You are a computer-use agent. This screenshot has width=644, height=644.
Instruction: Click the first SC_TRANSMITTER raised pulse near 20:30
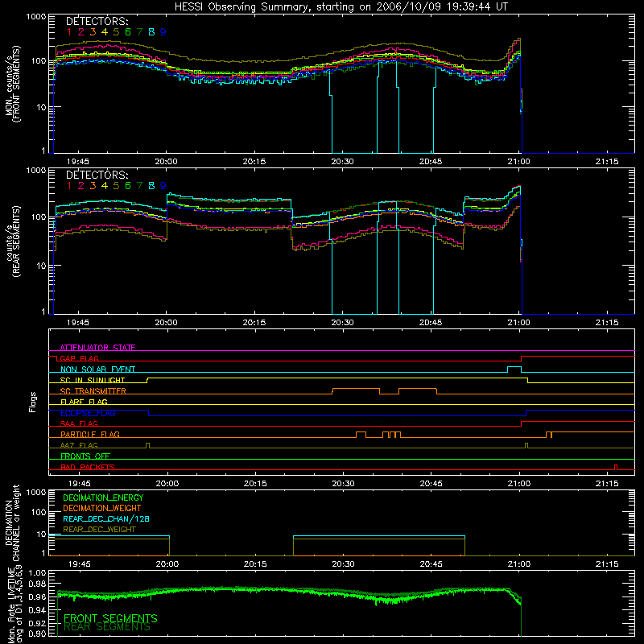(x=356, y=391)
